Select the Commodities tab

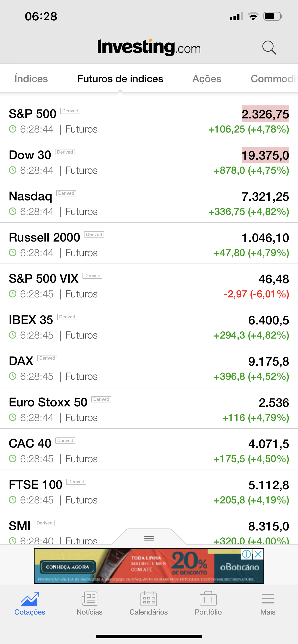click(274, 79)
